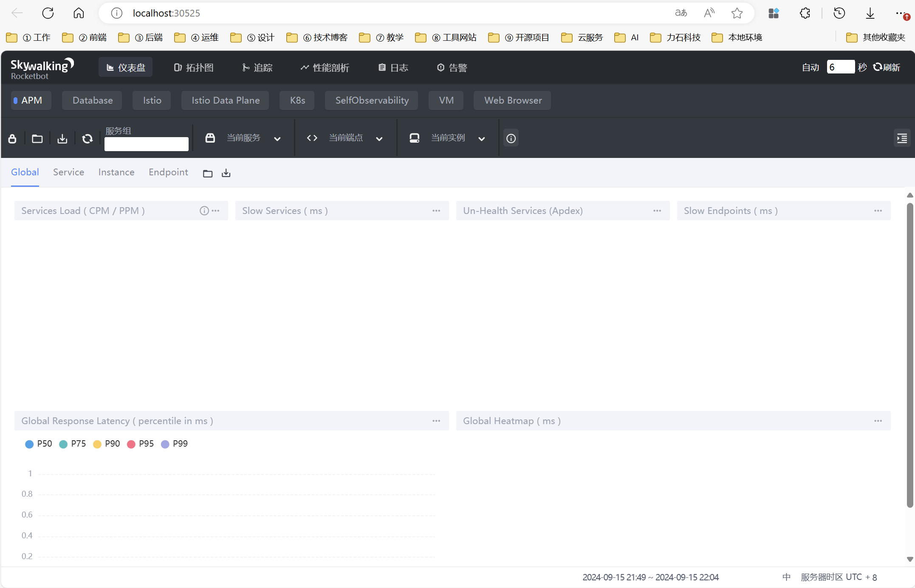Expand the 当前服务 service dropdown
915x588 pixels.
click(277, 138)
